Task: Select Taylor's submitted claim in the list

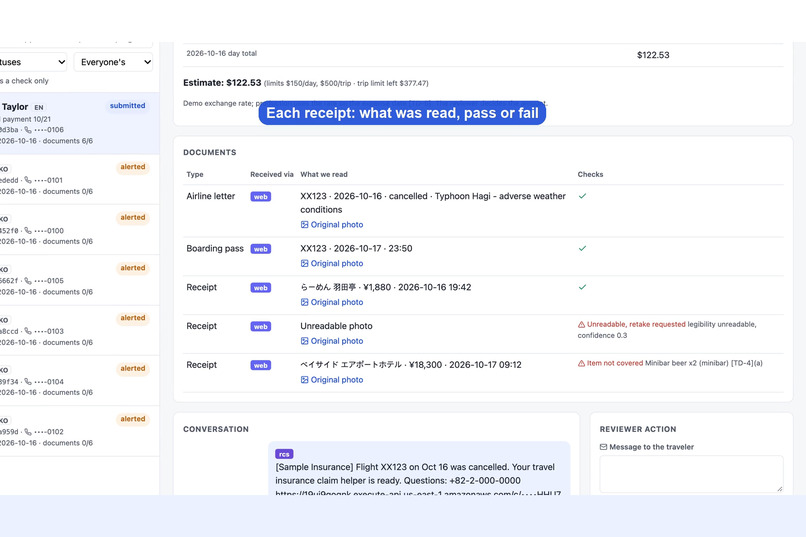Action: (79, 123)
